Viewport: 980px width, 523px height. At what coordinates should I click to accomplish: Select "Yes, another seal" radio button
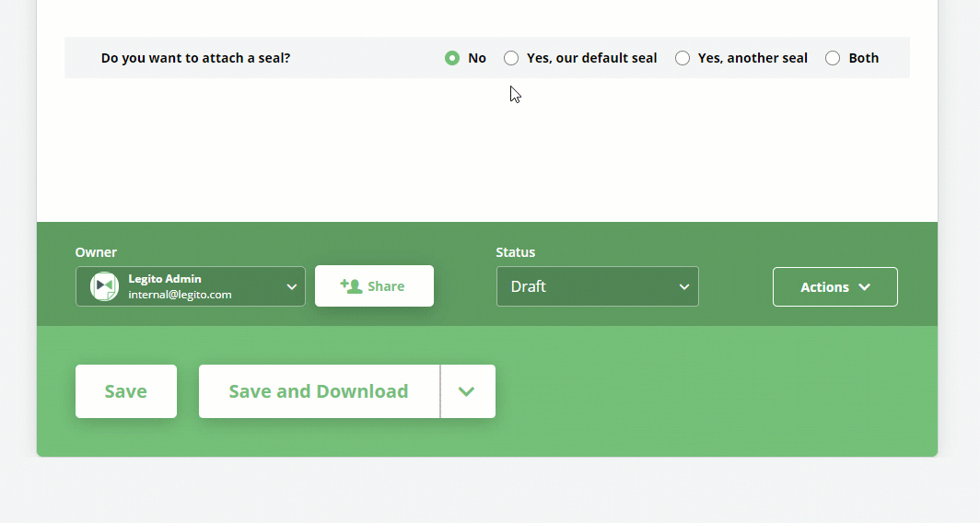click(682, 58)
